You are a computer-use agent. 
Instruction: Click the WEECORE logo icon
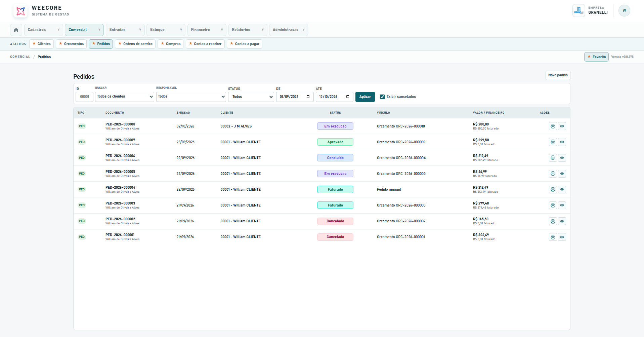21,11
